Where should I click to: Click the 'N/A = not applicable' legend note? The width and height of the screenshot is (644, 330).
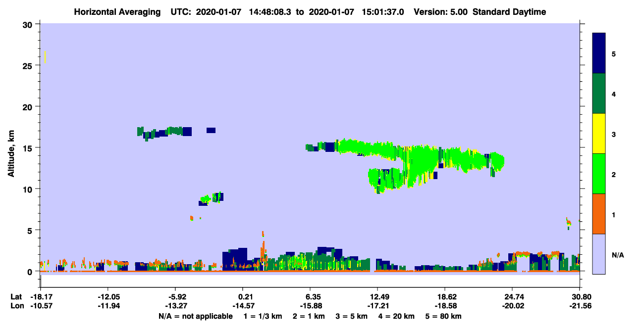coord(195,316)
